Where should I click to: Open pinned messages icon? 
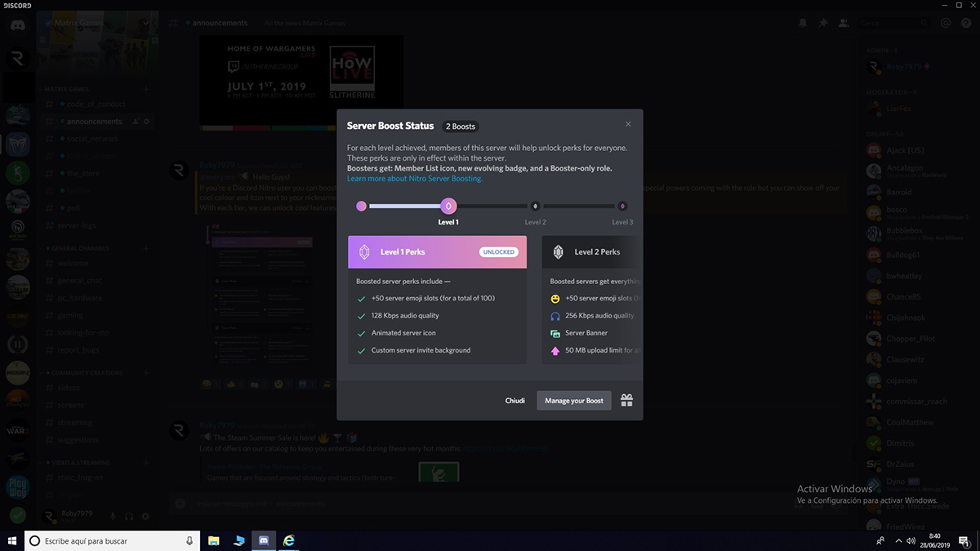click(823, 24)
